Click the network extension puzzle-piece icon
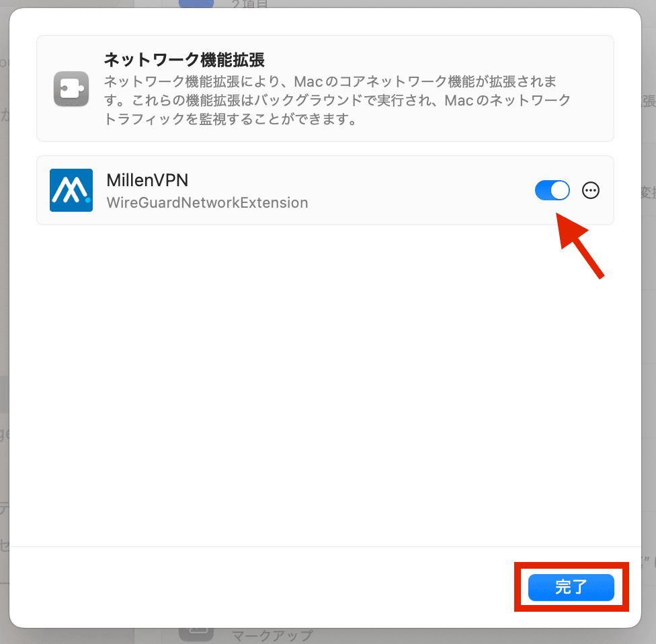 pyautogui.click(x=71, y=89)
